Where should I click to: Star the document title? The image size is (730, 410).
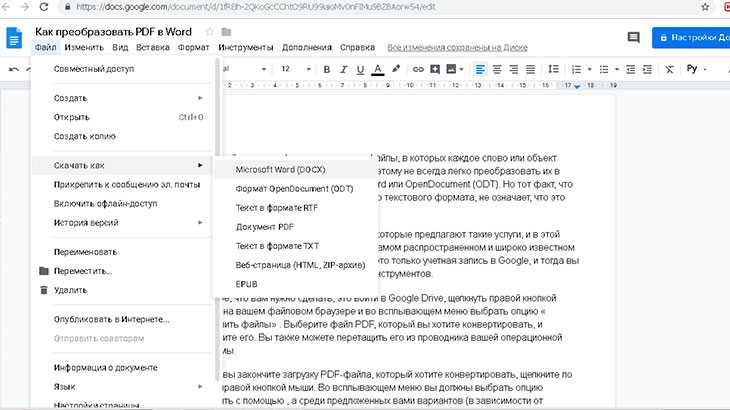tap(210, 32)
